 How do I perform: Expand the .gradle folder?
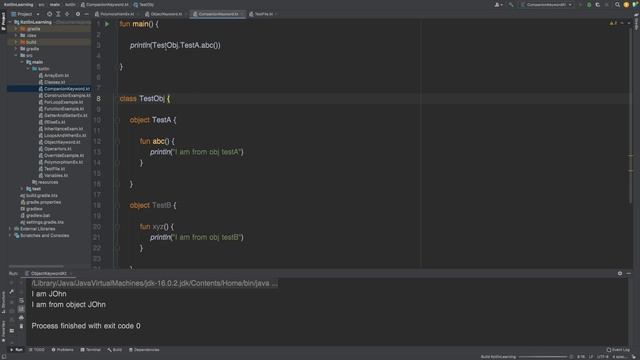[x=16, y=29]
